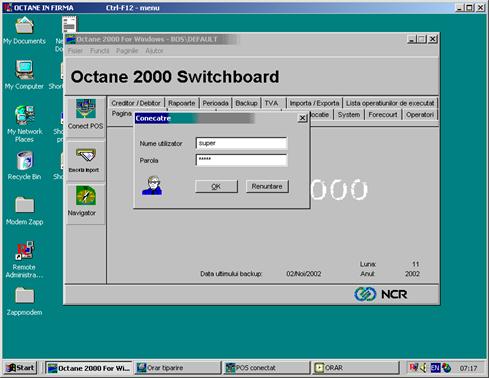This screenshot has height=378, width=489.
Task: Switch to POS conectat taskbar window
Action: (x=266, y=368)
